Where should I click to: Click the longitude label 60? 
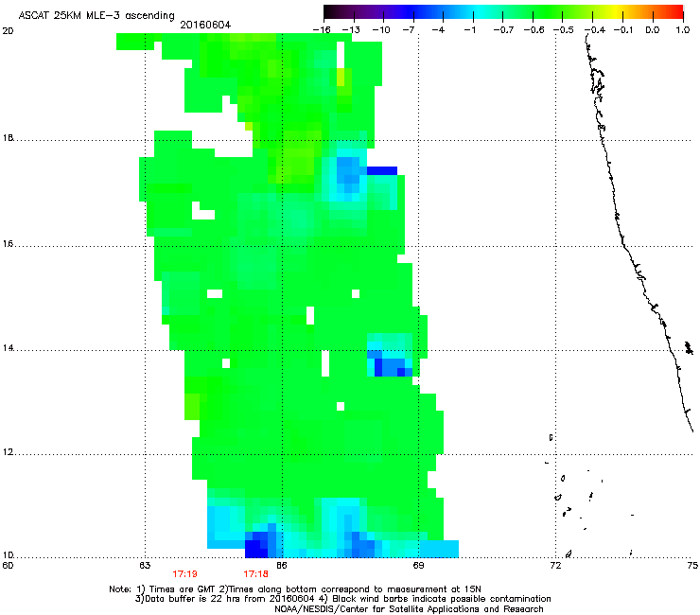8,566
